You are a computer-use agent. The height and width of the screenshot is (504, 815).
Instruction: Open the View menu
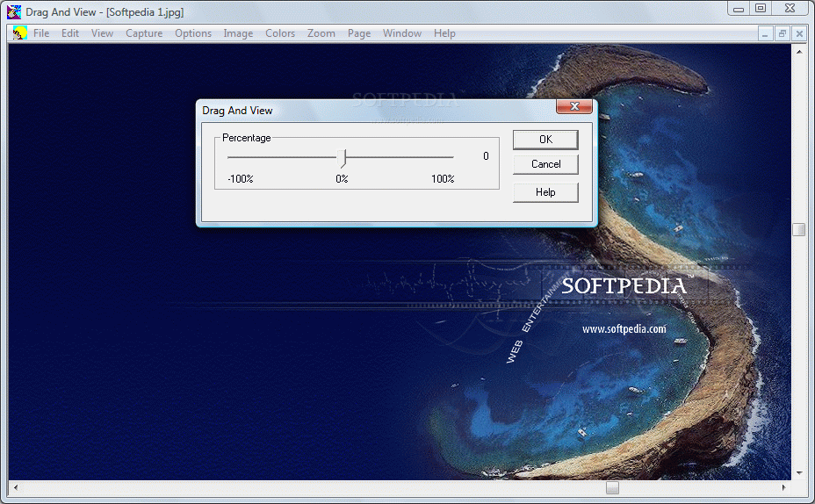click(x=103, y=33)
